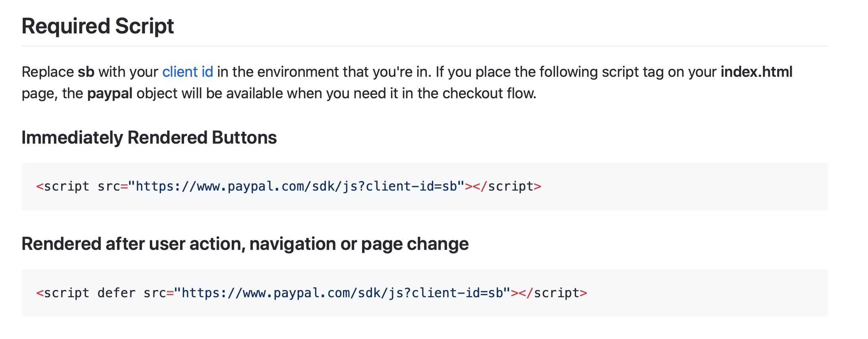868x339 pixels.
Task: Click the bold word paypal
Action: (x=110, y=94)
